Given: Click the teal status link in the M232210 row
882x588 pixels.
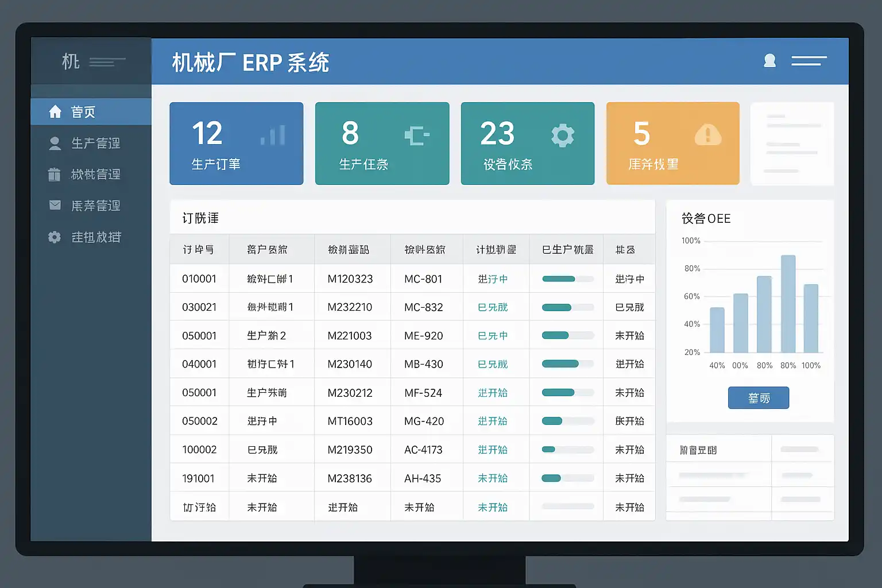Looking at the screenshot, I should click(x=493, y=307).
